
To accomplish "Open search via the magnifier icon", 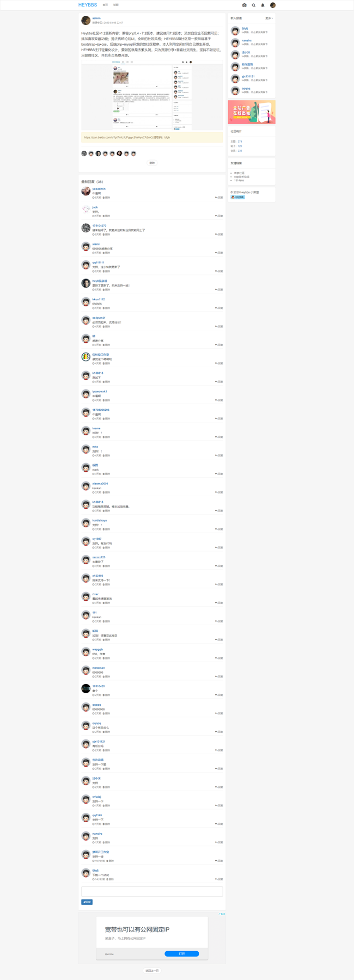I will [254, 5].
